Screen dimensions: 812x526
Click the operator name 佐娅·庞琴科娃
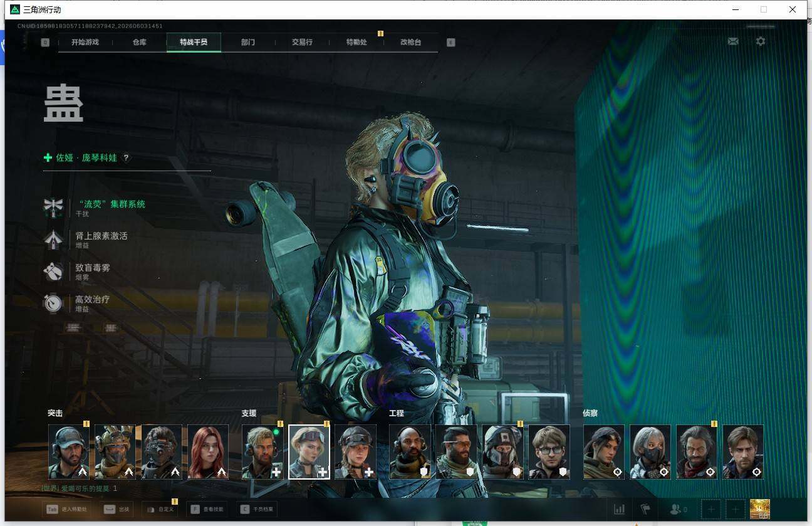click(x=86, y=158)
